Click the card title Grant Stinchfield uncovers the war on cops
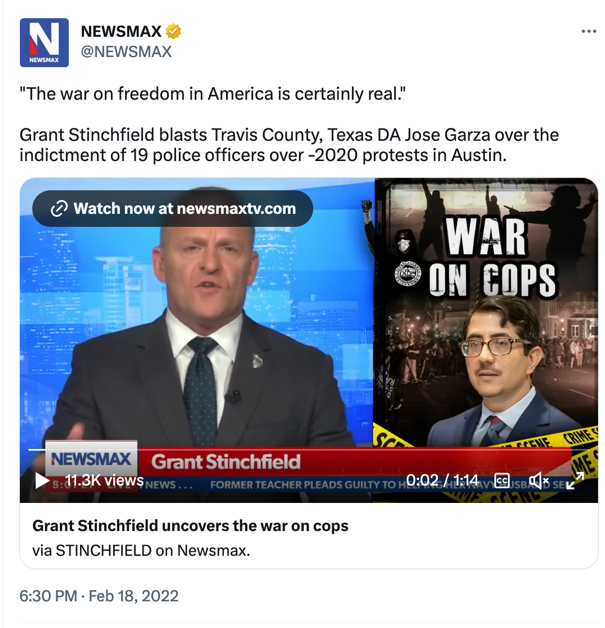605x628 pixels. pyautogui.click(x=190, y=525)
